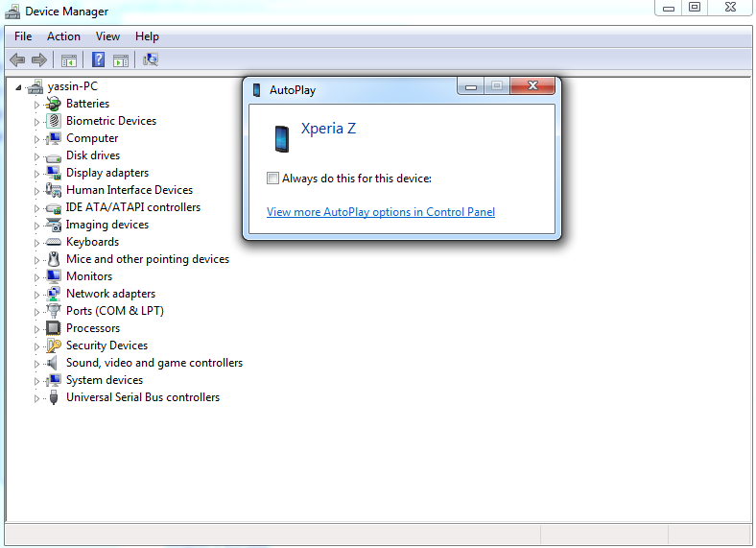This screenshot has width=756, height=548.
Task: Select the 'Security Devices' label
Action: click(x=107, y=345)
